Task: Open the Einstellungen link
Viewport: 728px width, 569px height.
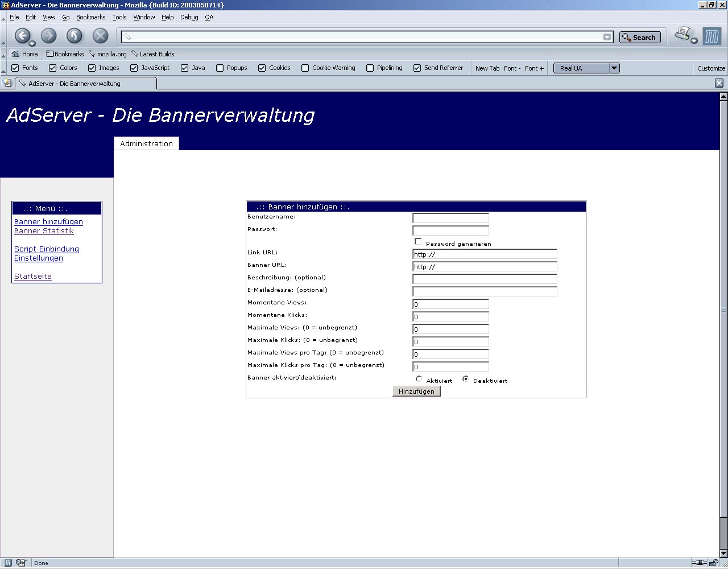Action: 39,258
